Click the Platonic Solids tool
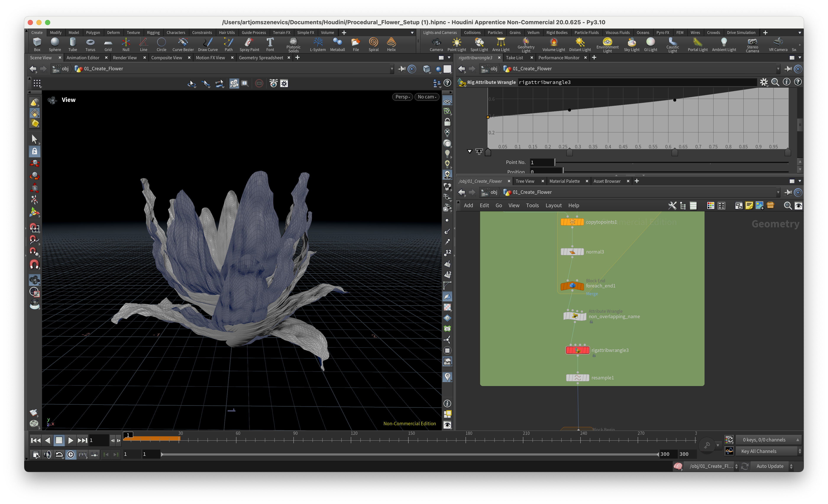This screenshot has height=504, width=828. click(x=293, y=44)
